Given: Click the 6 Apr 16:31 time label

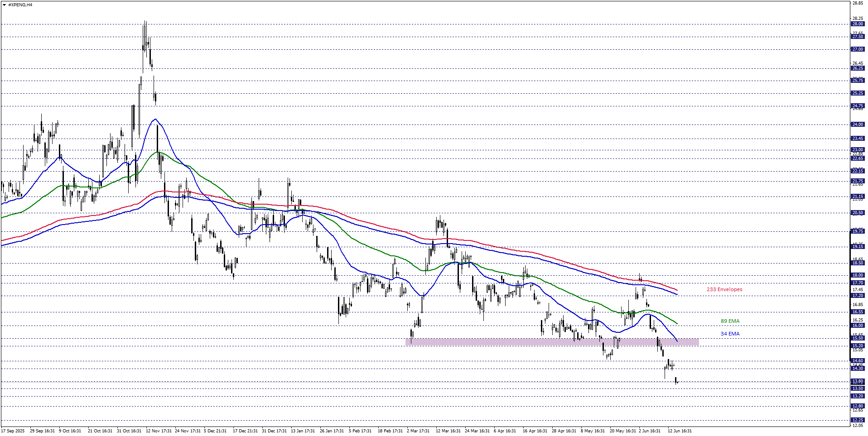Looking at the screenshot, I should [505, 431].
